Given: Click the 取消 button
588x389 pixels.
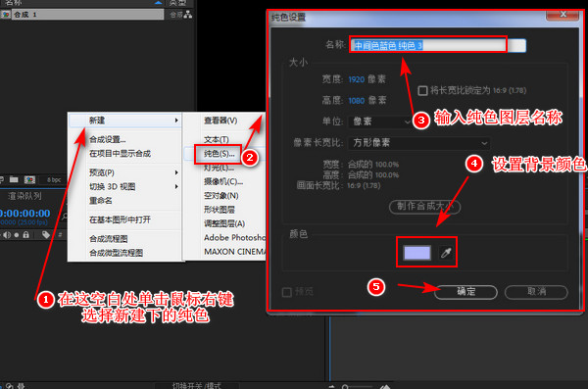Looking at the screenshot, I should 536,292.
